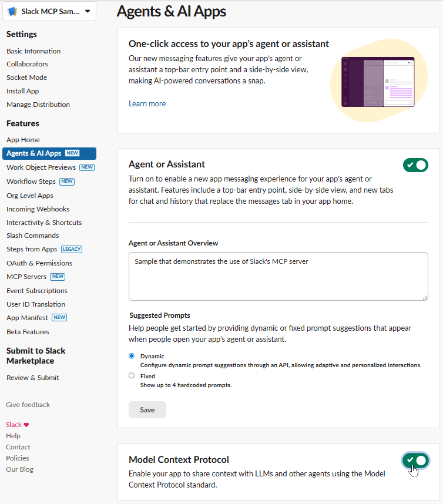The height and width of the screenshot is (504, 443).
Task: Click the Agent or Assistant Overview textbox
Action: (x=278, y=276)
